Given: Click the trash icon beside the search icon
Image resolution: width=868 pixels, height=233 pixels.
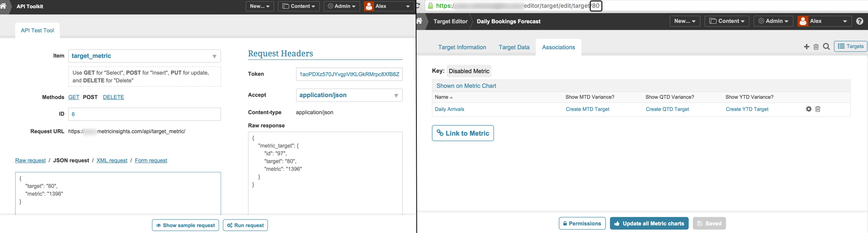Looking at the screenshot, I should point(816,47).
